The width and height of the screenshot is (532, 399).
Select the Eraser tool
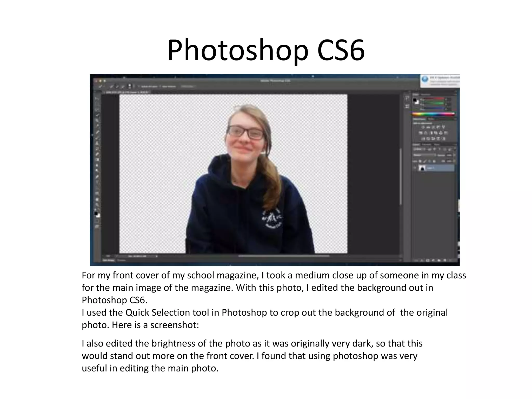point(97,154)
